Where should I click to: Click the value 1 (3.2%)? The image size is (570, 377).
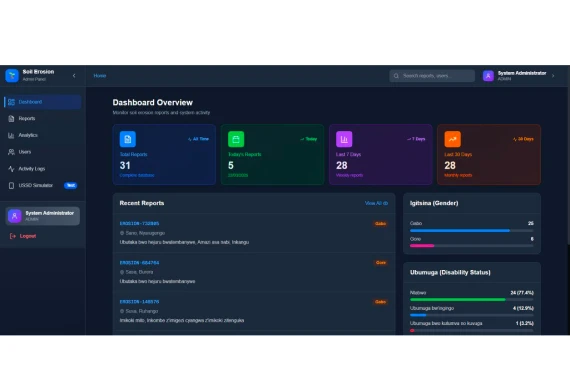(x=525, y=324)
